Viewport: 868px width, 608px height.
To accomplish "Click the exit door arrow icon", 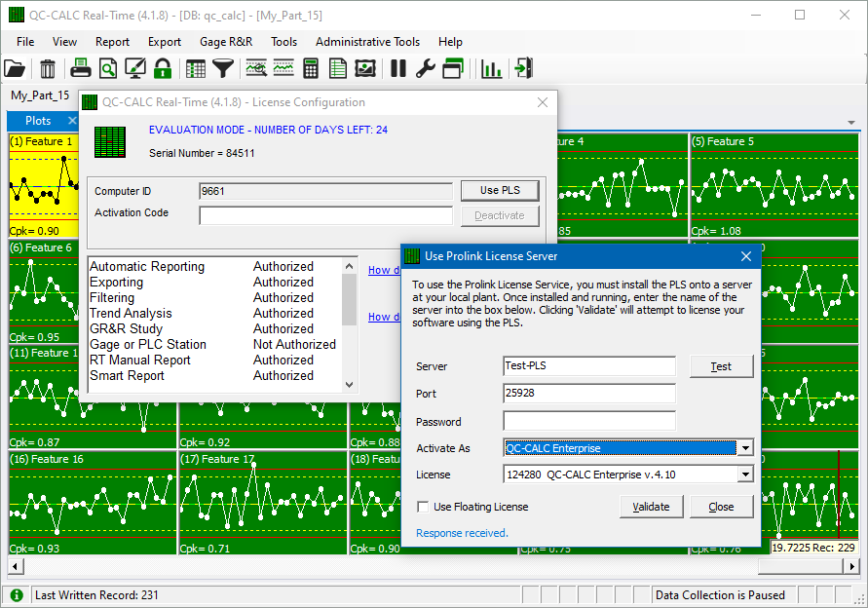I will pyautogui.click(x=523, y=68).
